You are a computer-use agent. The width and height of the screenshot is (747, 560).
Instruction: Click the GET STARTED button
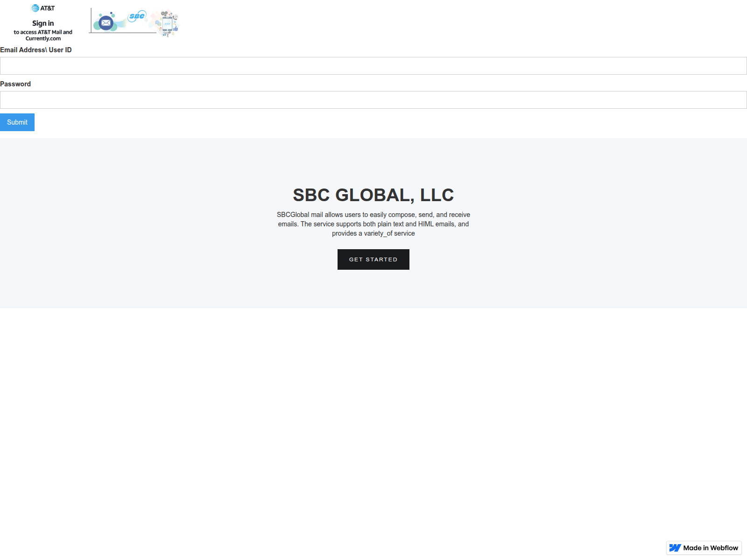[x=373, y=259]
